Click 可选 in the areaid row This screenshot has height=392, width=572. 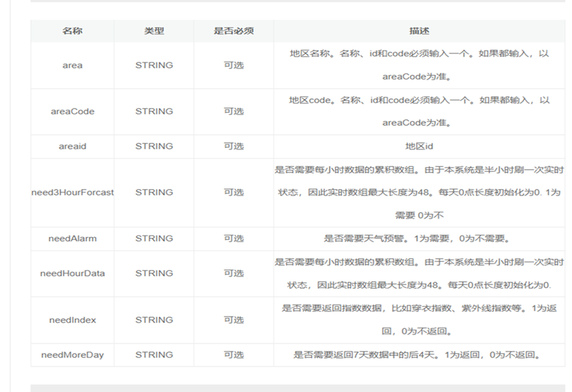point(233,146)
